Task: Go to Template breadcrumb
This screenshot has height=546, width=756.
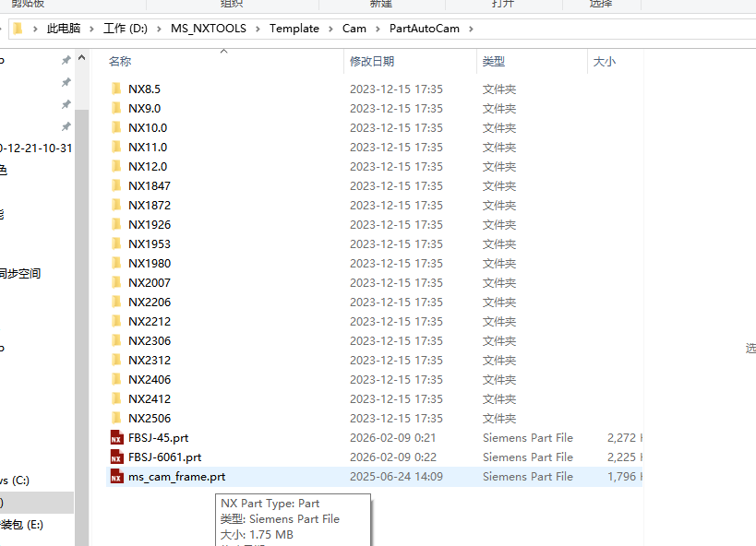Action: 294,29
